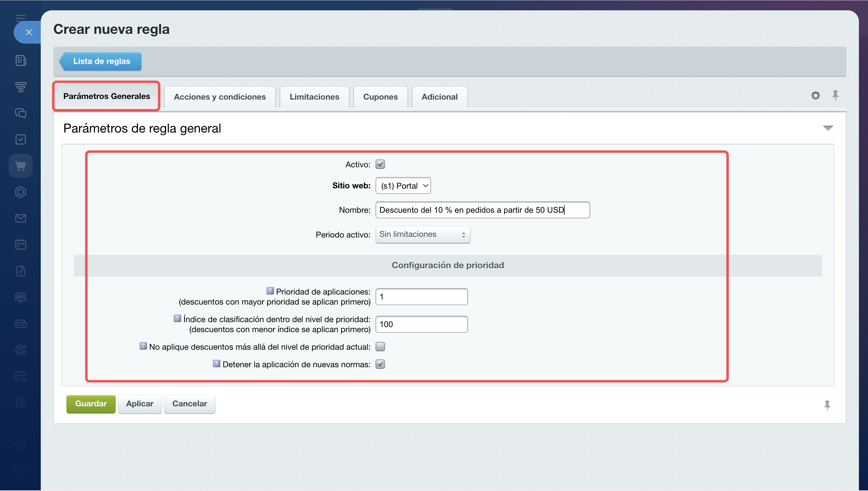868x491 pixels.
Task: Show help for Índice de clasificación
Action: [x=177, y=319]
